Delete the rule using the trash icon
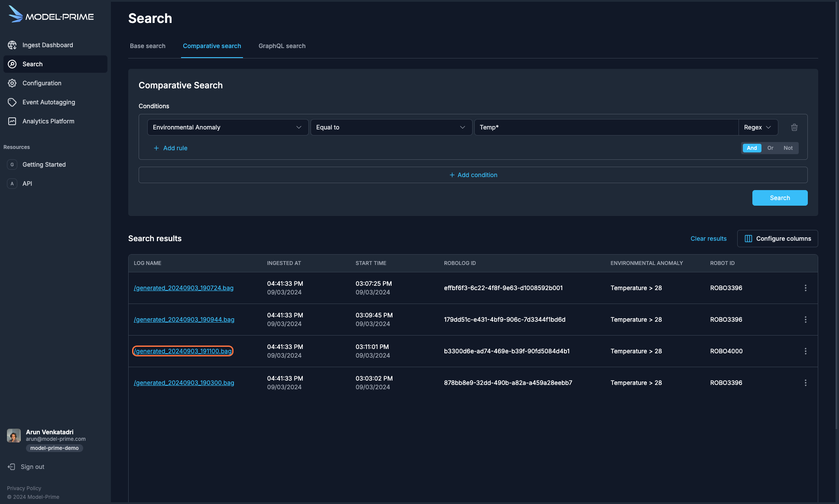 (794, 127)
